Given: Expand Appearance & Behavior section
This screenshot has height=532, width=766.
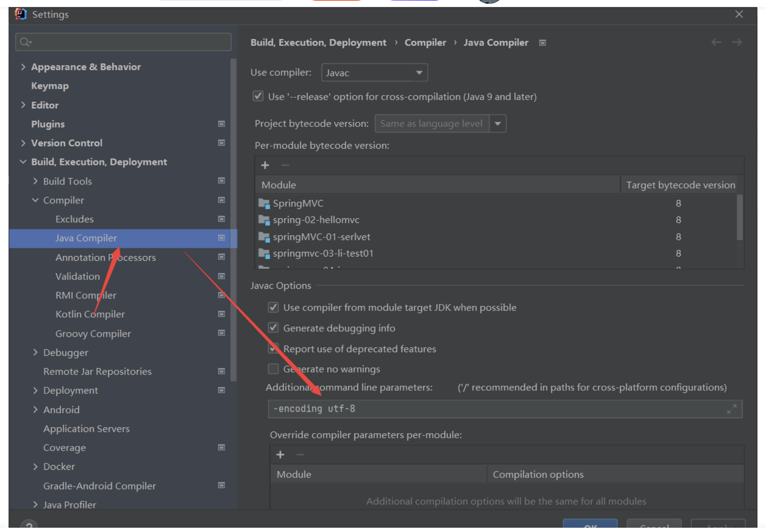Looking at the screenshot, I should coord(23,67).
